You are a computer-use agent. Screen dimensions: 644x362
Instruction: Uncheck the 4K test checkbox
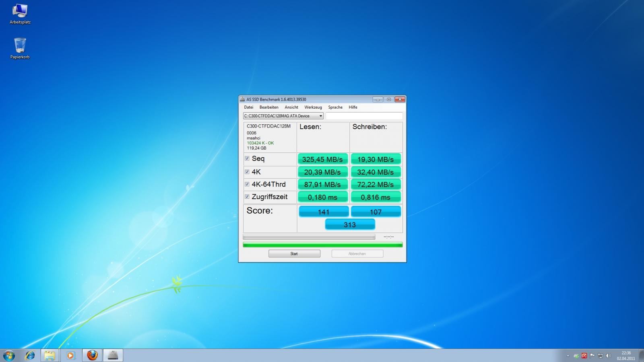pyautogui.click(x=247, y=172)
